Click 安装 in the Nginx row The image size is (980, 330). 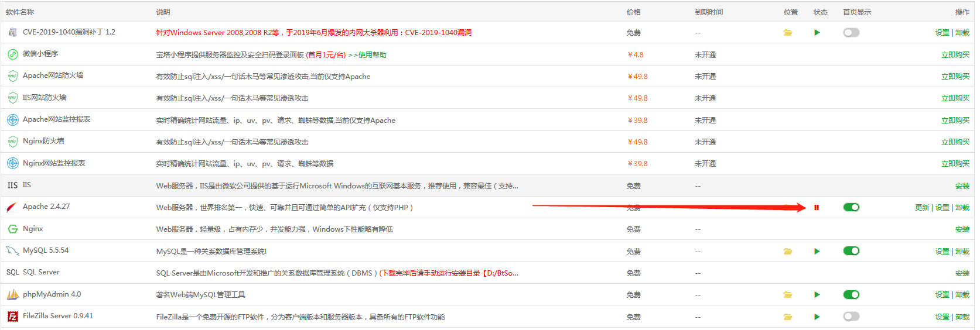962,229
